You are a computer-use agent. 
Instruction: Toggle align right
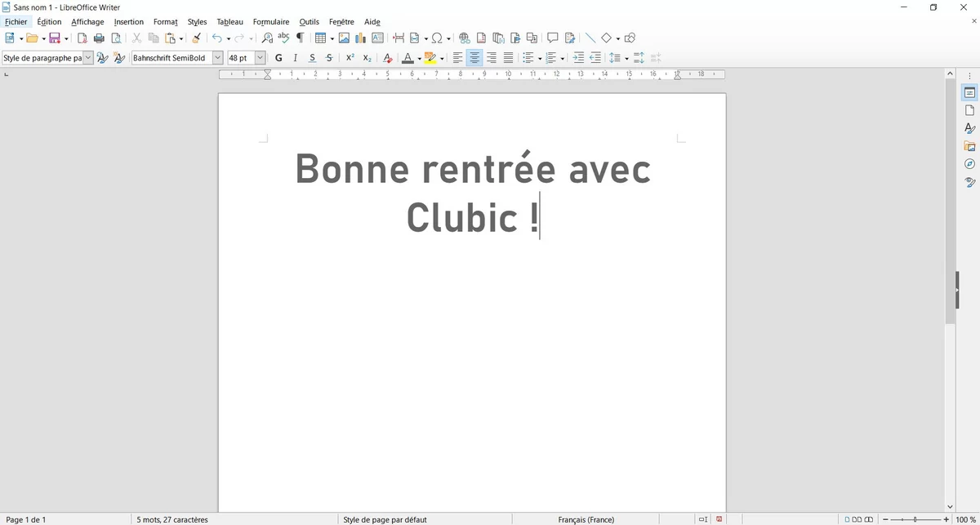pos(492,58)
